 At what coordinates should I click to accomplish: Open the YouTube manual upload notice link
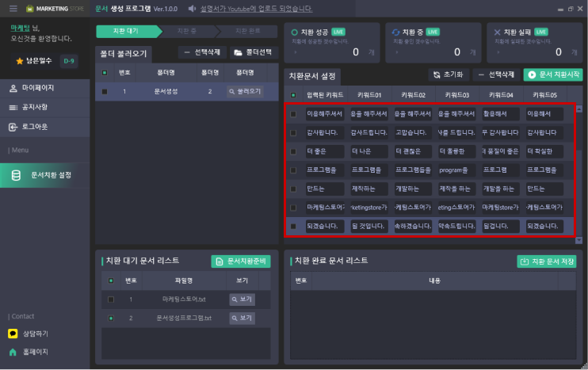pyautogui.click(x=256, y=9)
